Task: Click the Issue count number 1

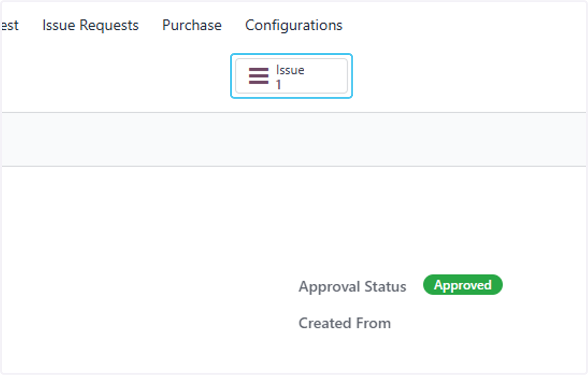Action: click(278, 85)
